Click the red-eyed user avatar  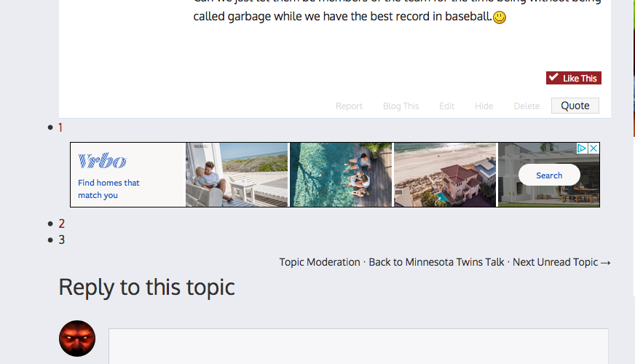tap(77, 339)
